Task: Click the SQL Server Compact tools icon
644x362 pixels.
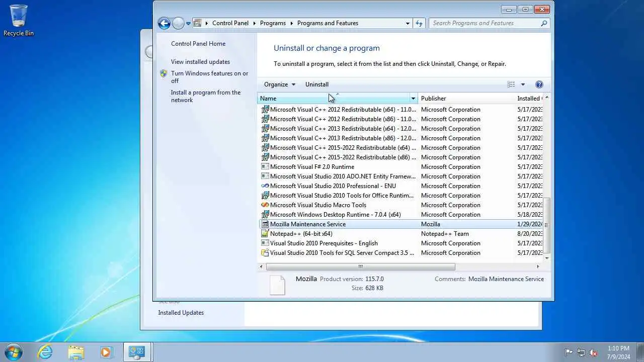Action: (x=265, y=253)
